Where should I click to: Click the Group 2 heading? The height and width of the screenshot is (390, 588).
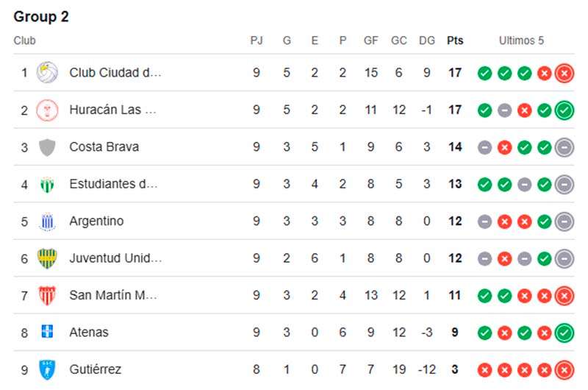coord(41,16)
